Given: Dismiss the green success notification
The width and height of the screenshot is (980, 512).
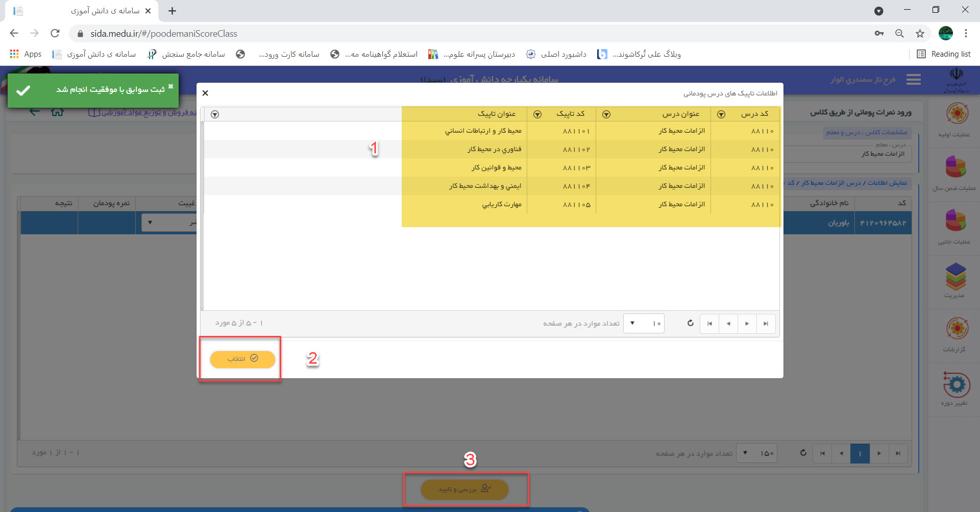Looking at the screenshot, I should 170,86.
